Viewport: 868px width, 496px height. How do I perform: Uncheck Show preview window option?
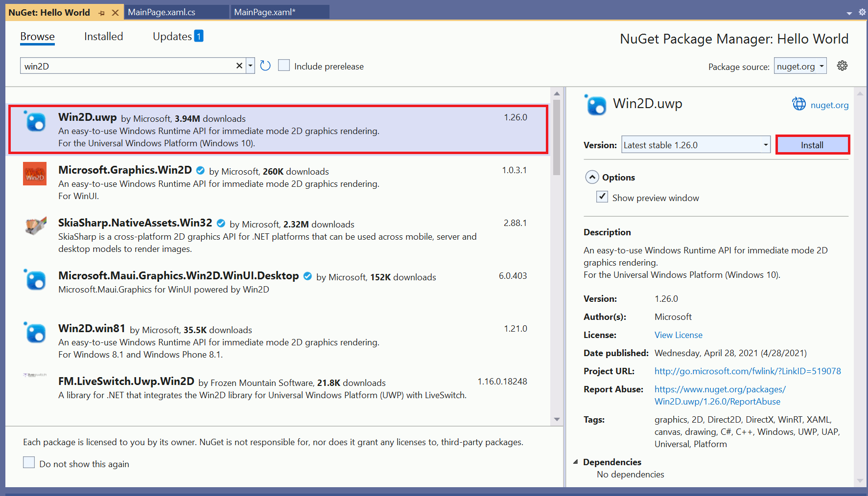pyautogui.click(x=602, y=196)
